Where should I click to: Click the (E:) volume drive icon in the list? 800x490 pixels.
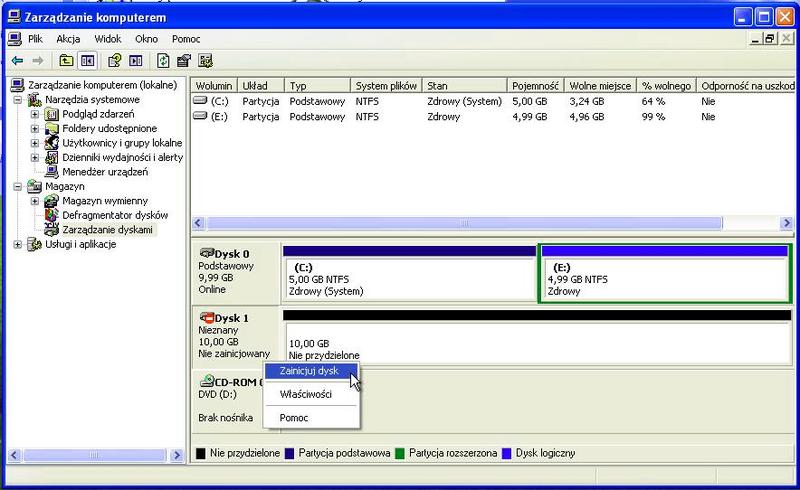(201, 116)
